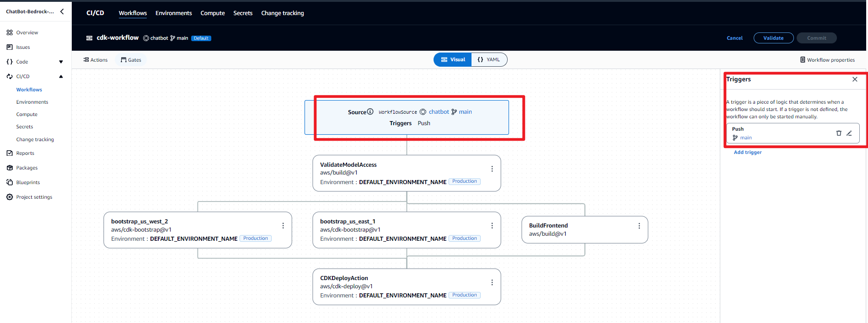The height and width of the screenshot is (323, 868).
Task: Delete the Push trigger with trash icon
Action: pyautogui.click(x=839, y=133)
